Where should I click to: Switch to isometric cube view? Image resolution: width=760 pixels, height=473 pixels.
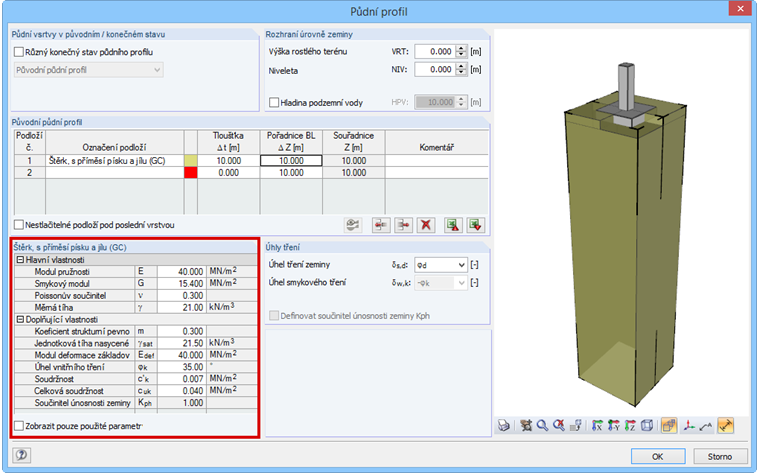click(x=647, y=425)
